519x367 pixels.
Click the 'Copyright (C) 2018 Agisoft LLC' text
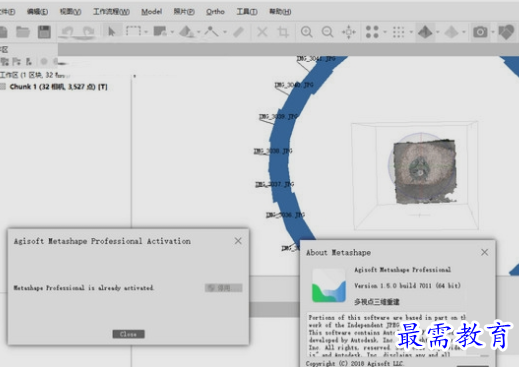click(x=354, y=363)
